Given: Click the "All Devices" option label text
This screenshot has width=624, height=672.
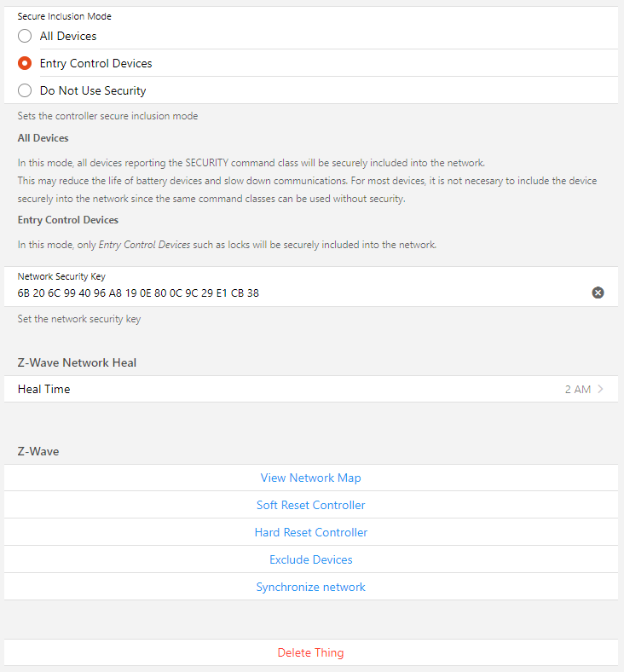Looking at the screenshot, I should coord(68,36).
